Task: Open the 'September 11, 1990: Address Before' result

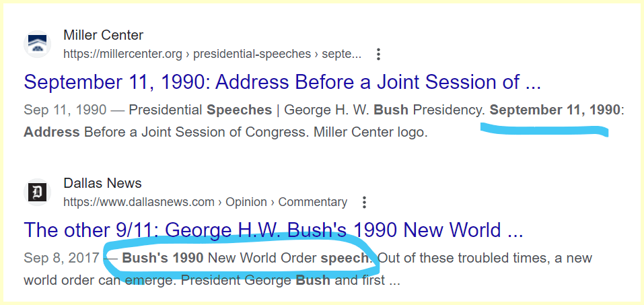Action: [x=282, y=82]
